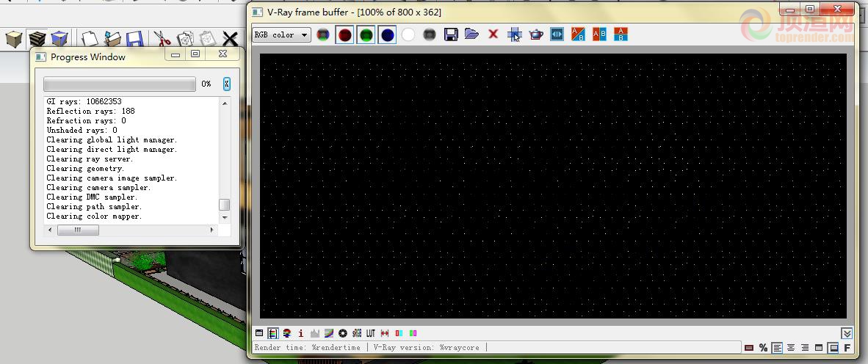This screenshot has height=364, width=868.
Task: Click SketchUp blue cube style icon
Action: coord(59,39)
